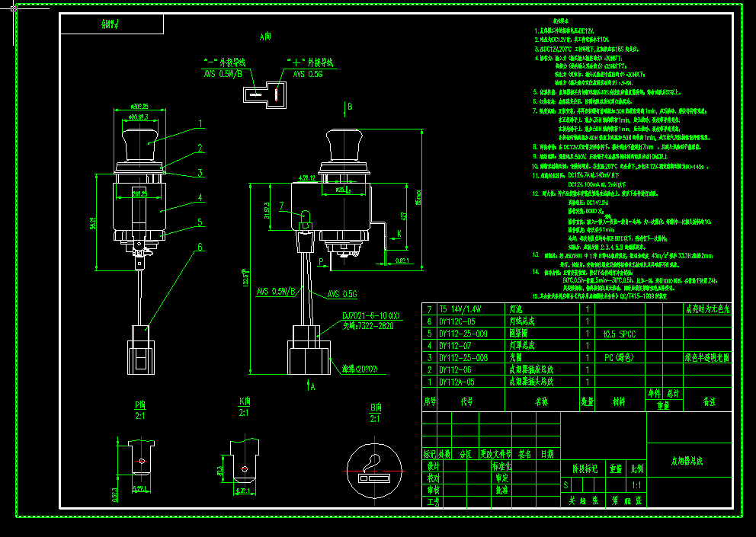Click "AVS 0.5G" beneath the "+" 外接导线 label

tap(308, 74)
